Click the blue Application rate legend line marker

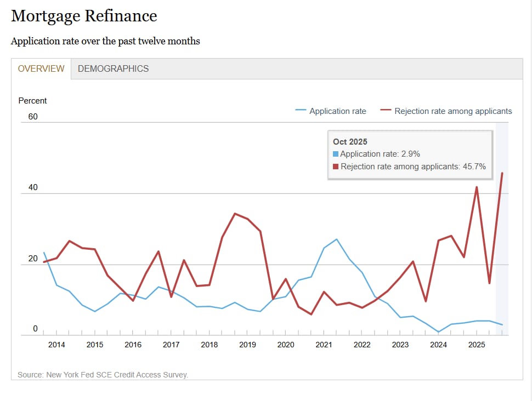click(301, 110)
